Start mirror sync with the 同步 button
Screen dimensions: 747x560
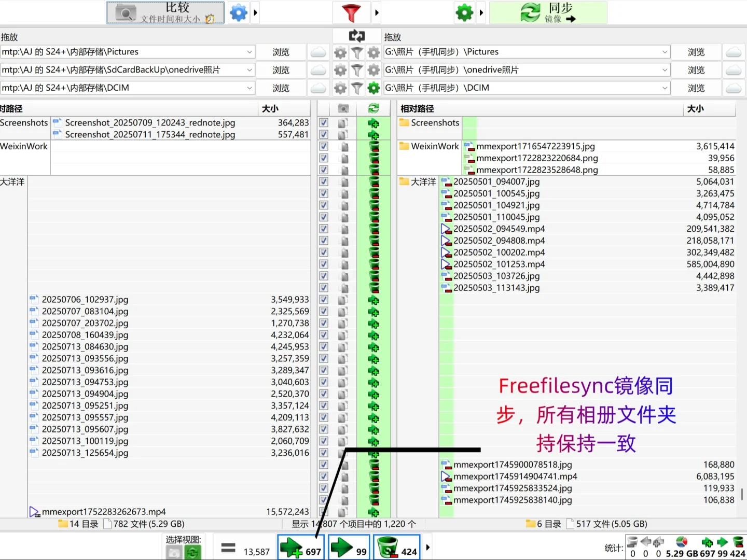(548, 12)
